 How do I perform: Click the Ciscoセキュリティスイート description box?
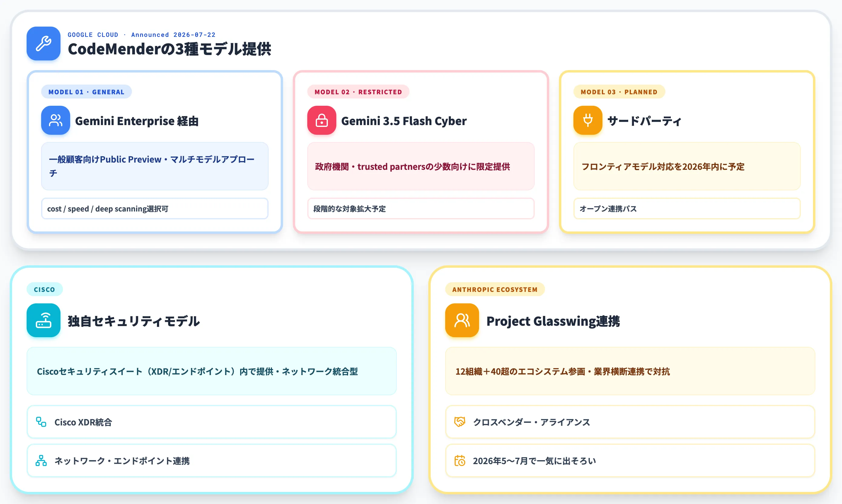coord(212,371)
